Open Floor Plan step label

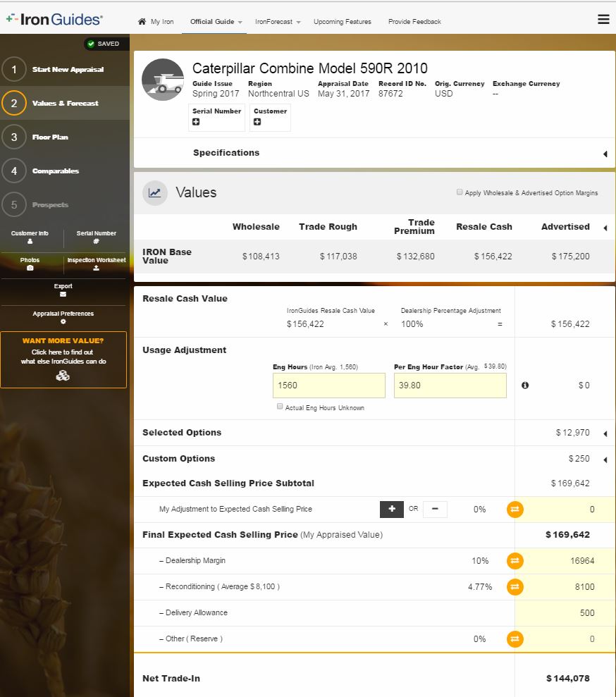(x=50, y=137)
